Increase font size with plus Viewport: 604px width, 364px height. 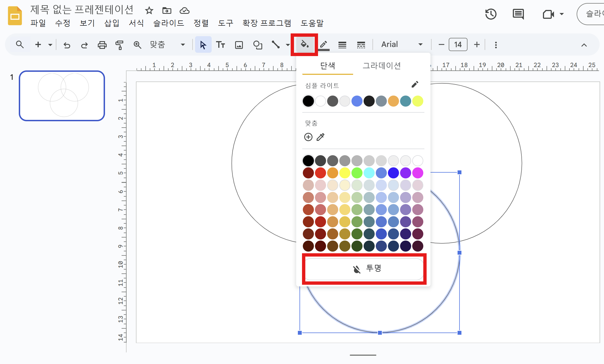(477, 44)
